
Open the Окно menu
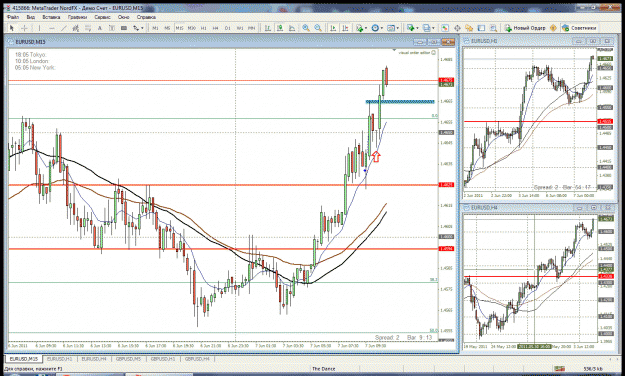(x=124, y=17)
